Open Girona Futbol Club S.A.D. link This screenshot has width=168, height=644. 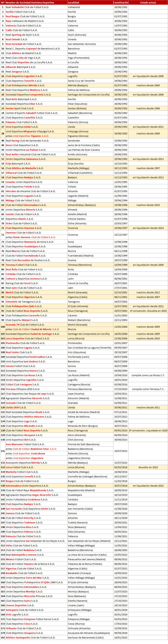point(21,366)
